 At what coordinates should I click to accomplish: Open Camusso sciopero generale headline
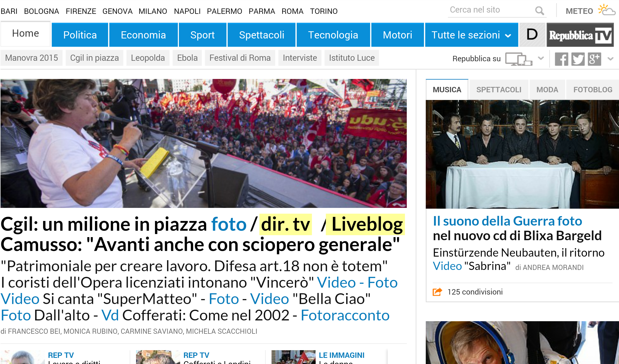[x=200, y=244]
